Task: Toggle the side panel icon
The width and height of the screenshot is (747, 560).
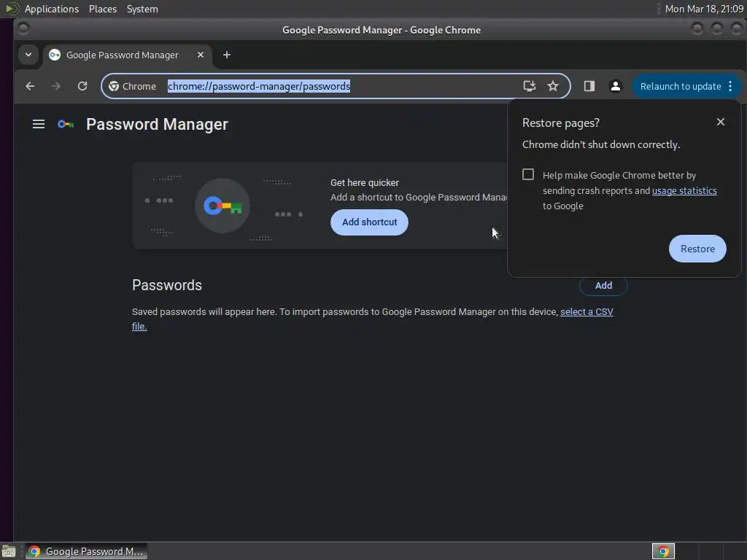Action: [589, 86]
